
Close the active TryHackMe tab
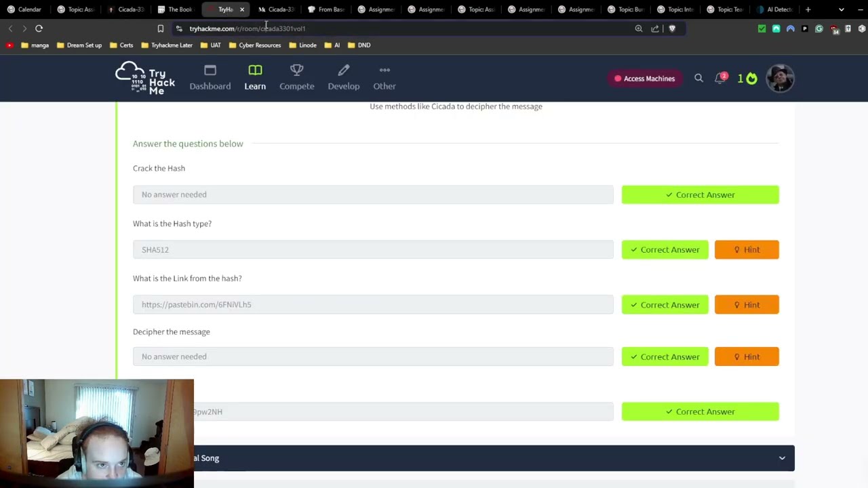click(x=241, y=9)
